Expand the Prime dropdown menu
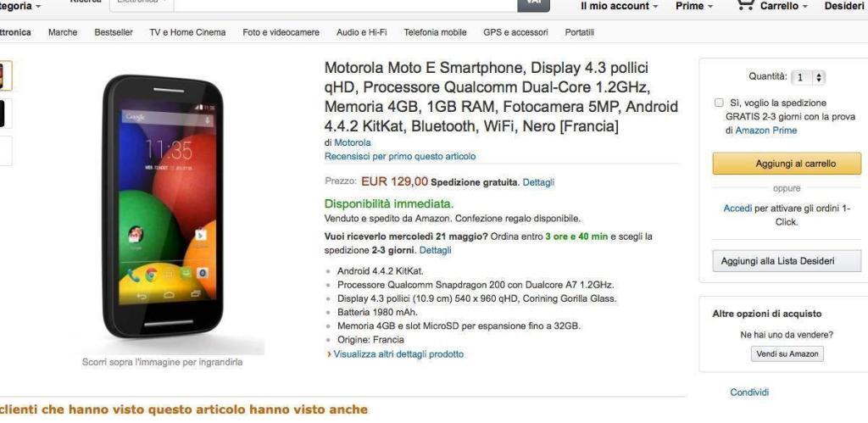The width and height of the screenshot is (868, 423). (x=693, y=6)
